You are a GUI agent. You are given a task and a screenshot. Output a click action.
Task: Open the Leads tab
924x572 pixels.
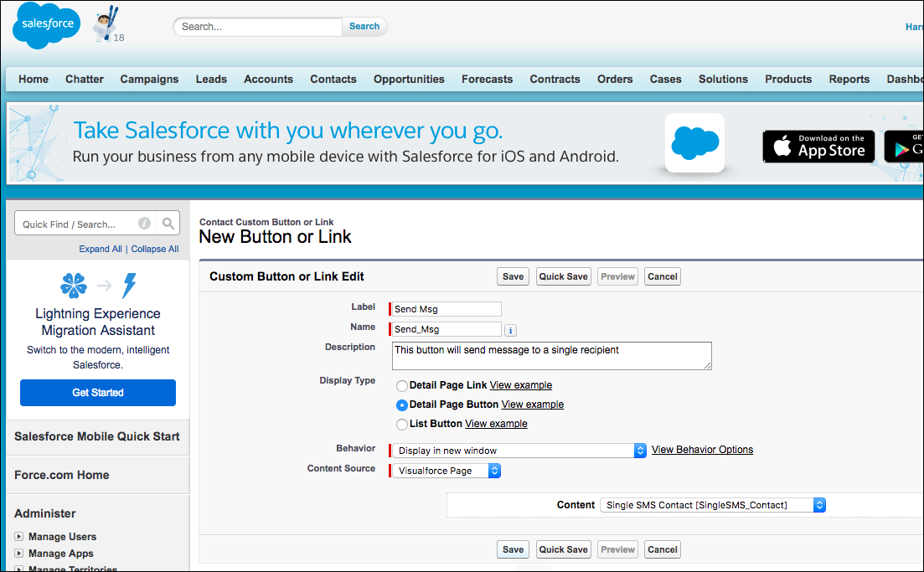[x=211, y=79]
